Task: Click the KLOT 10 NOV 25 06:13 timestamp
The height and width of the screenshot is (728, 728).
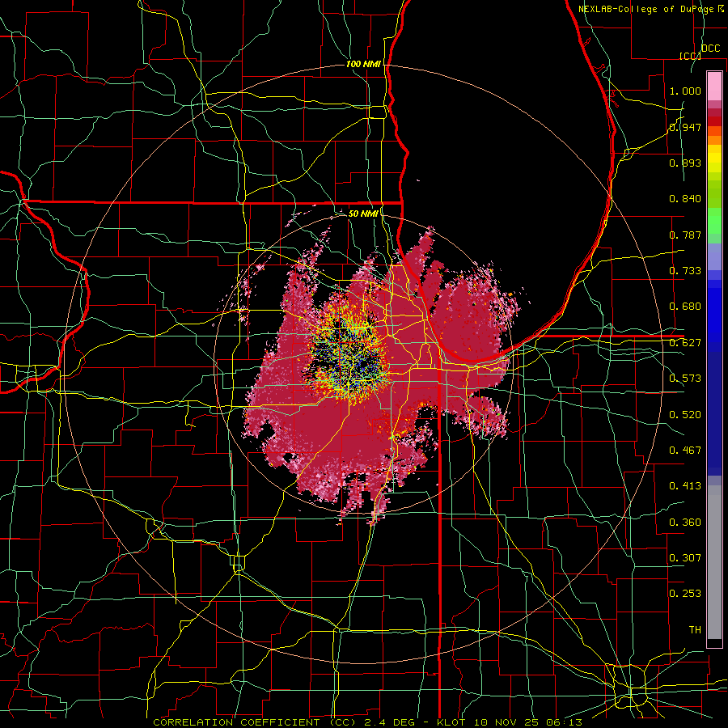Action: point(510,722)
